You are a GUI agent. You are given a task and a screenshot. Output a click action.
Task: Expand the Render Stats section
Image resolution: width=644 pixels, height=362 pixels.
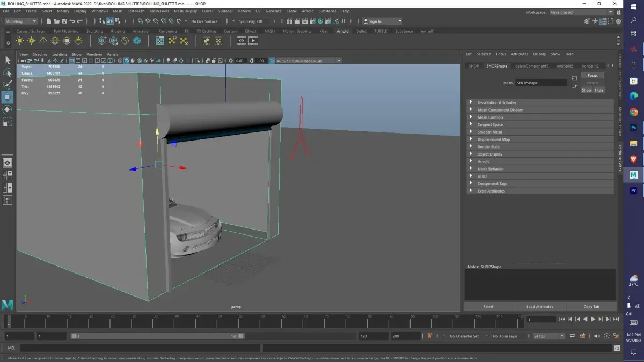(x=541, y=146)
